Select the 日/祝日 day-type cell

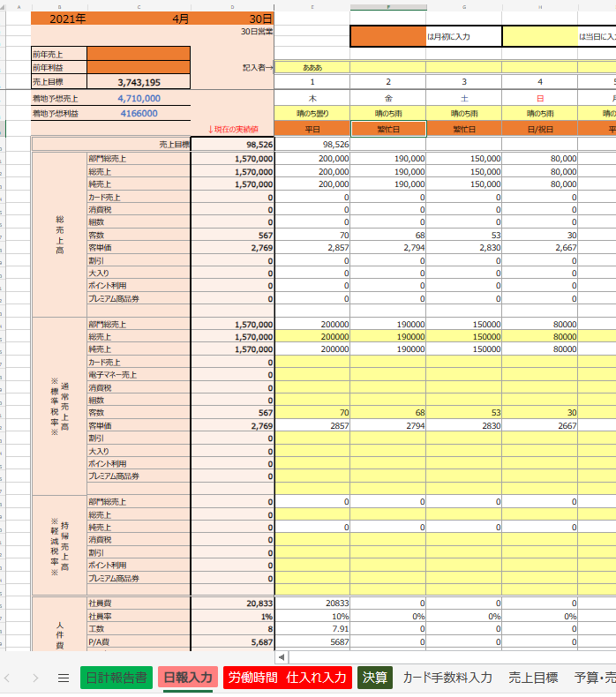tap(539, 129)
